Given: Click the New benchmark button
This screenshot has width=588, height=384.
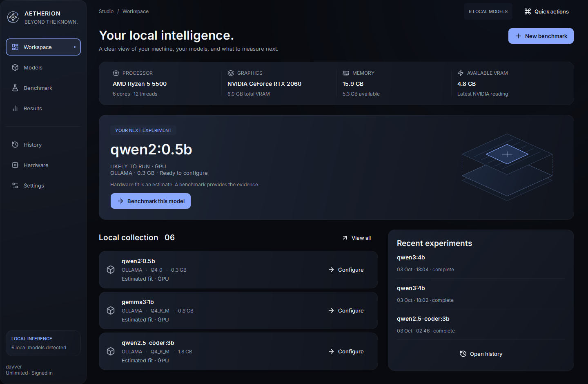Looking at the screenshot, I should 541,36.
